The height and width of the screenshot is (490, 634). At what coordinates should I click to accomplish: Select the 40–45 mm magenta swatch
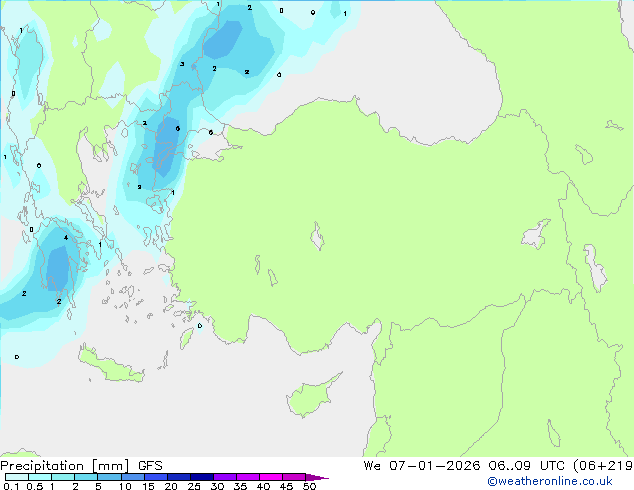click(x=271, y=477)
